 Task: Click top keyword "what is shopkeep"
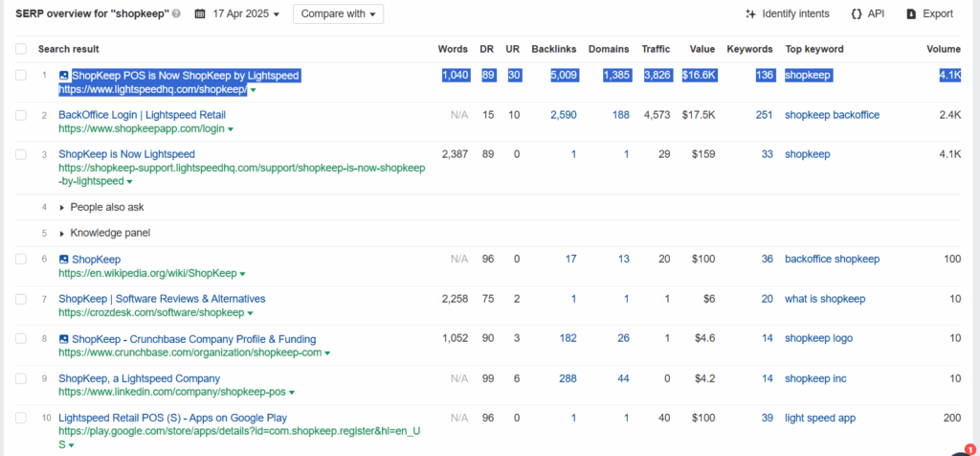pos(825,299)
